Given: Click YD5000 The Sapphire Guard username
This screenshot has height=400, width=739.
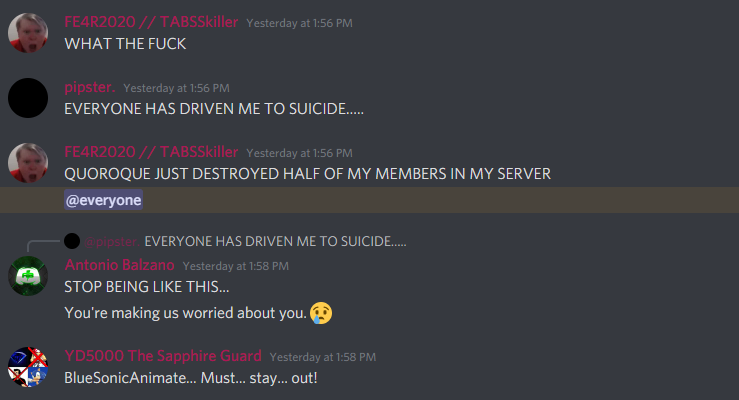Looking at the screenshot, I should (x=163, y=356).
